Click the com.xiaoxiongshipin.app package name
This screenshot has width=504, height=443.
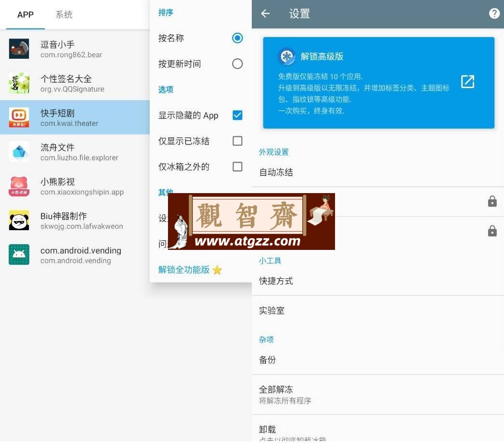pyautogui.click(x=82, y=192)
